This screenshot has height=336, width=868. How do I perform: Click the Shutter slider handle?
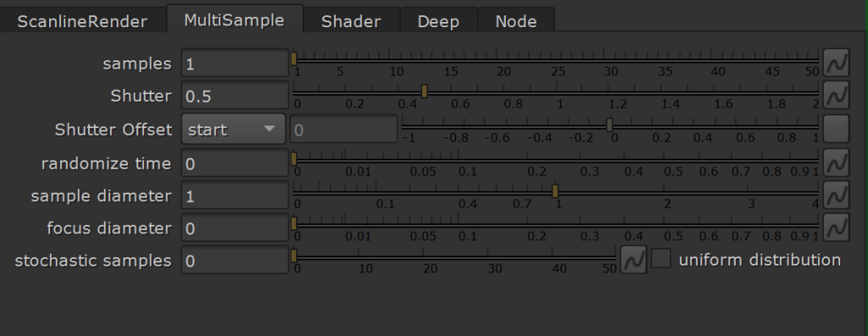425,92
